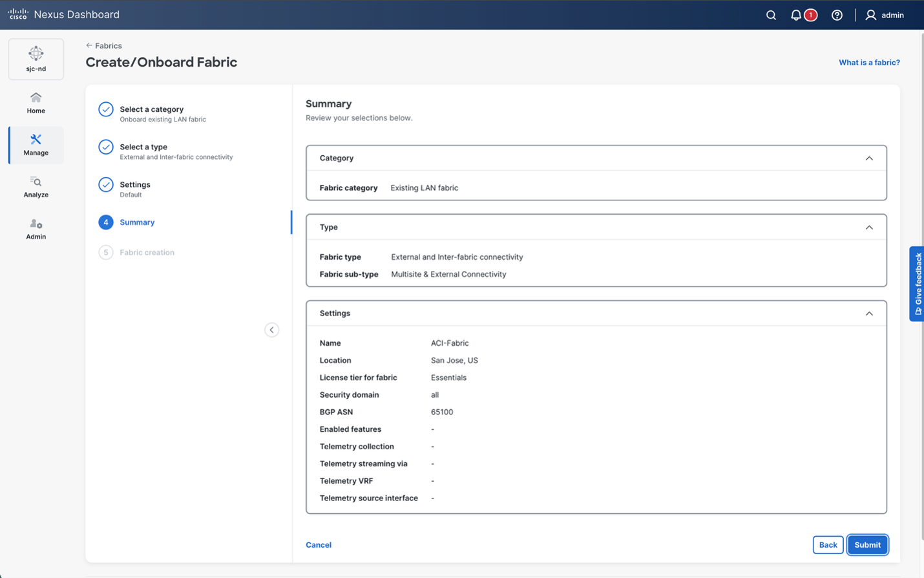Select the ACI-Fabric name value
This screenshot has height=578, width=924.
(450, 343)
